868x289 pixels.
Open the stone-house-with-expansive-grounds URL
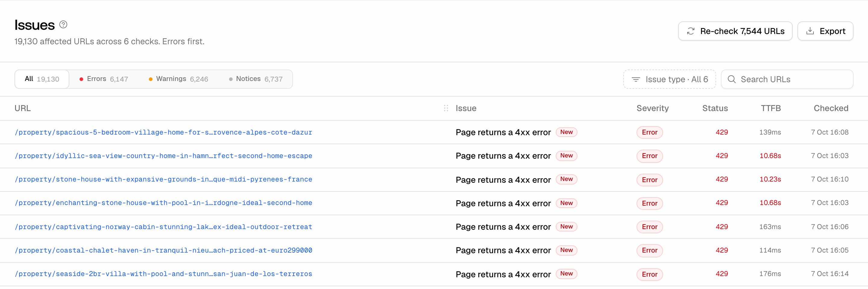(x=163, y=180)
